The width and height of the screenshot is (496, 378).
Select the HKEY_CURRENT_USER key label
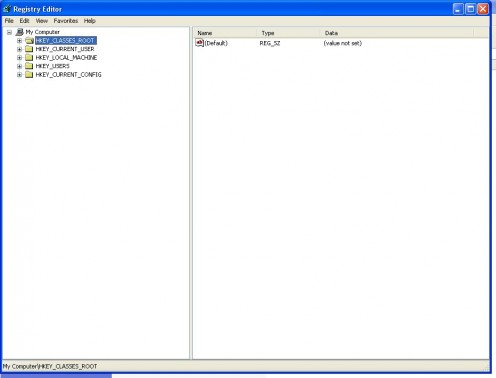point(65,49)
